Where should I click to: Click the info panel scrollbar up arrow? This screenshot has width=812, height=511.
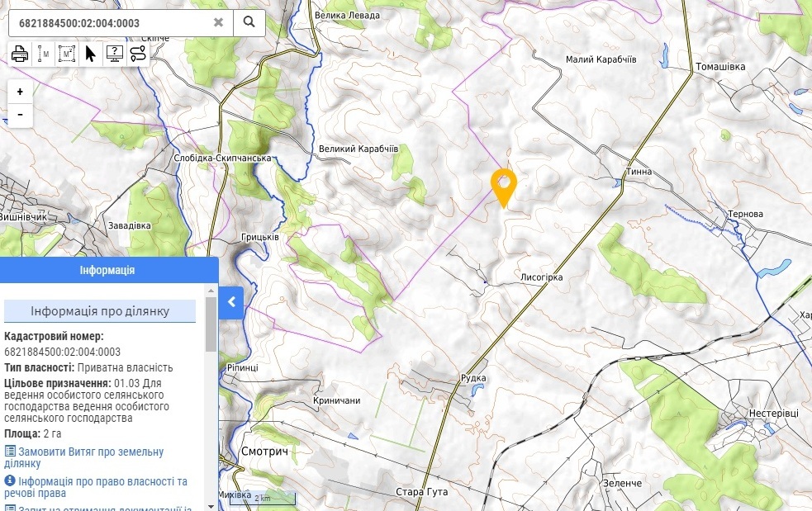(211, 291)
